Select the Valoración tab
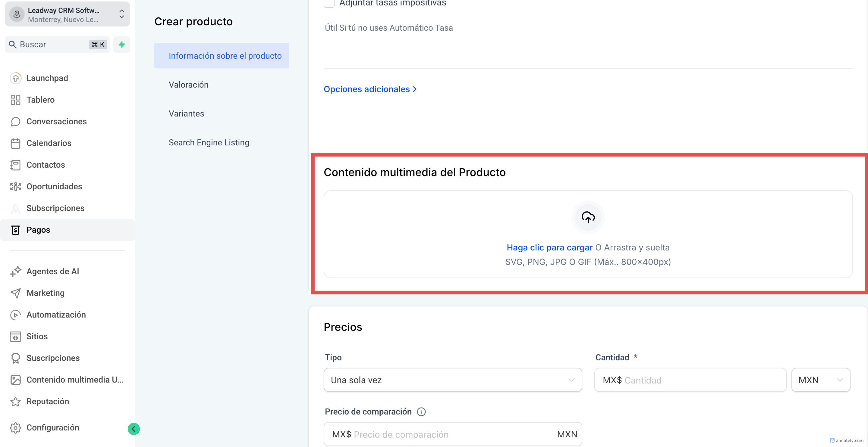 (x=188, y=85)
